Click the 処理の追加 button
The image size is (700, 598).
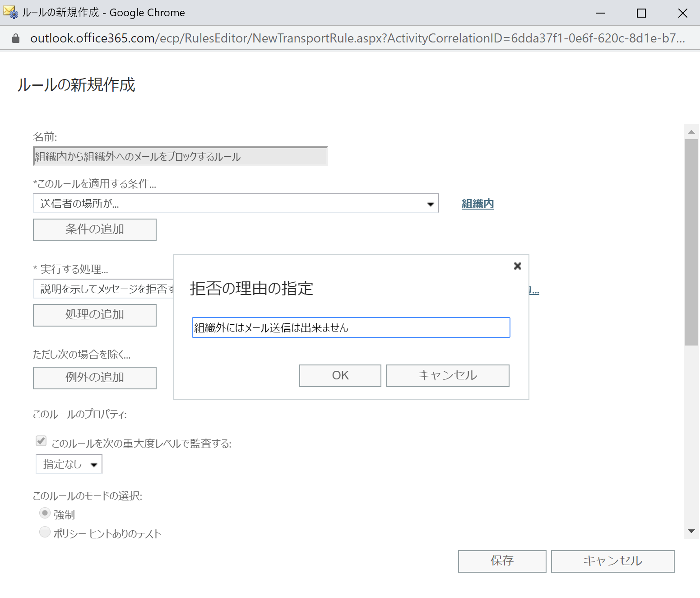(95, 315)
